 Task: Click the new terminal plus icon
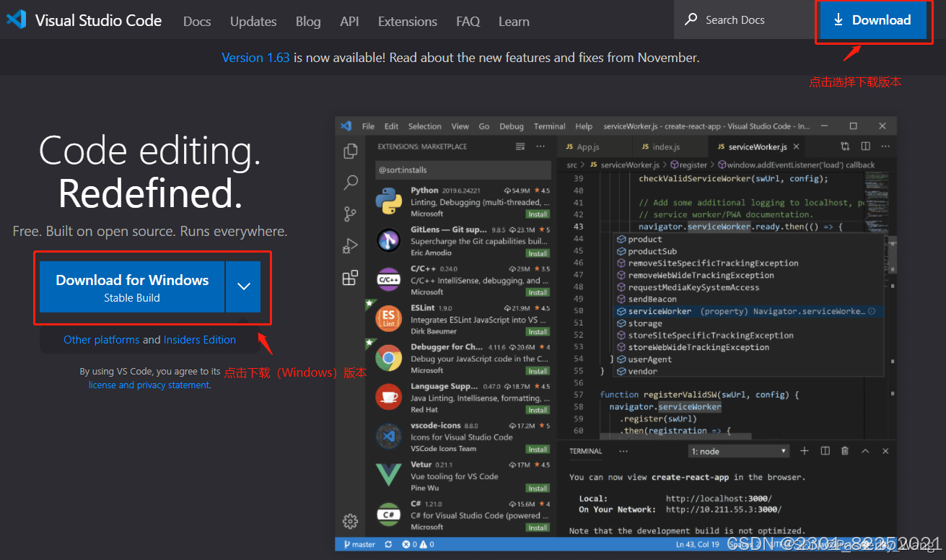(x=805, y=450)
